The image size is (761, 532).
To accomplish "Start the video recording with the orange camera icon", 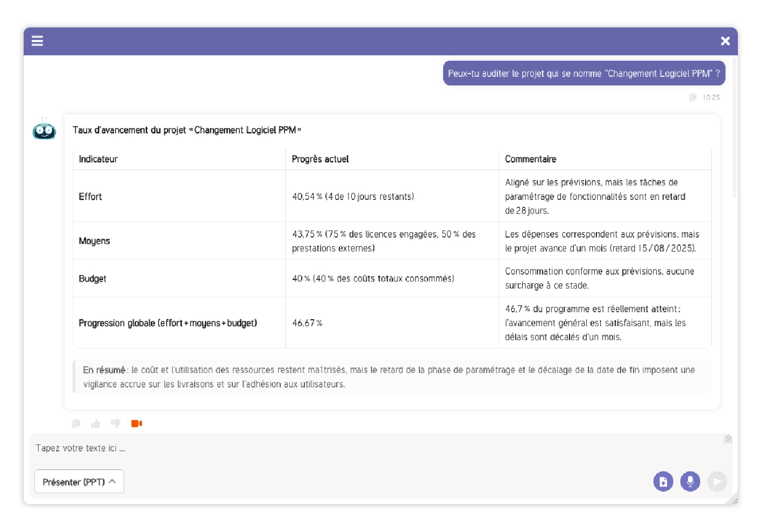I will pyautogui.click(x=137, y=423).
